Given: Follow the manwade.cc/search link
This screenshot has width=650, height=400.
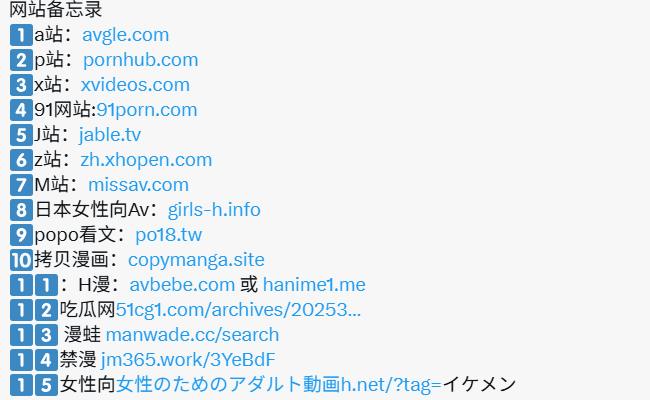Looking at the screenshot, I should (x=192, y=335).
